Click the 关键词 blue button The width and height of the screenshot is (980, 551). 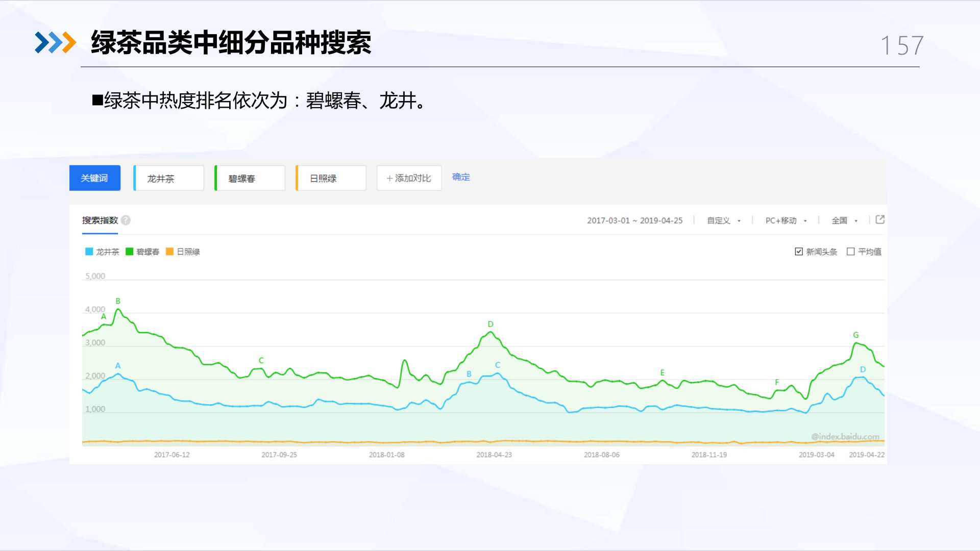(95, 178)
